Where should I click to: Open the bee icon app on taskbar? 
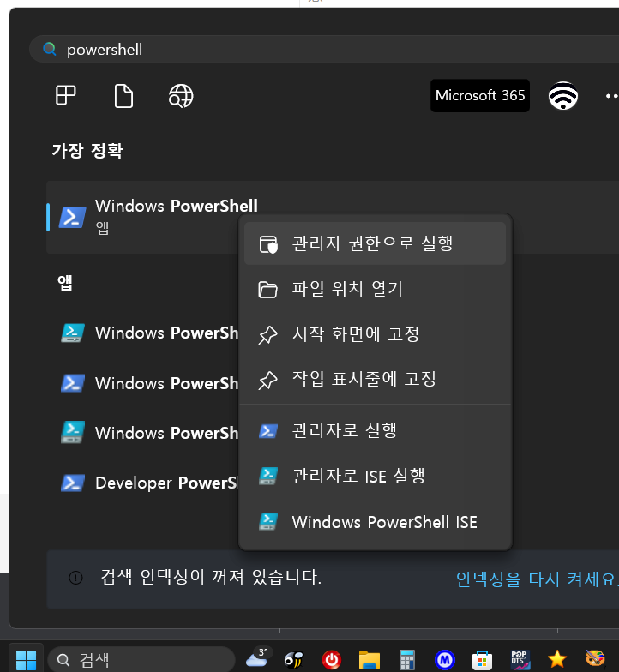point(294,660)
